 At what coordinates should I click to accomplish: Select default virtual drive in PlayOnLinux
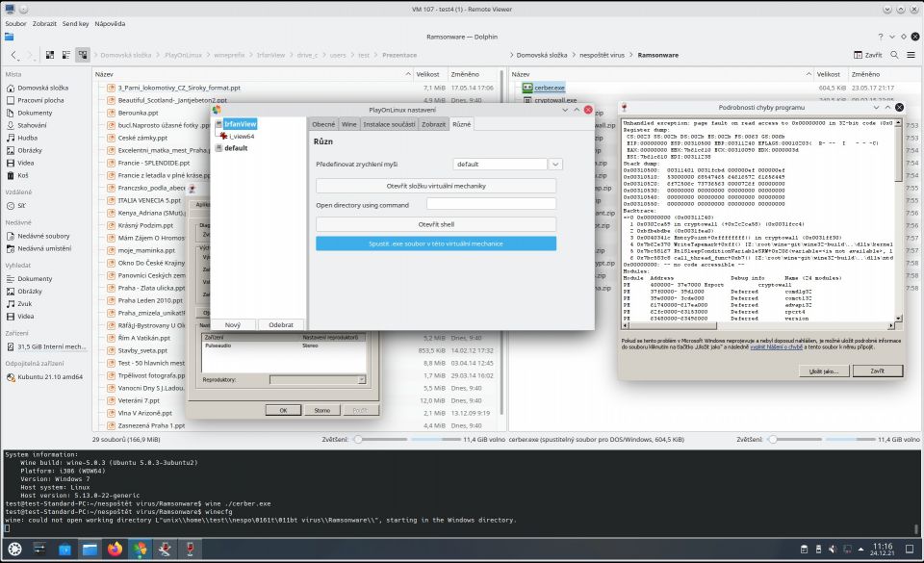(x=236, y=148)
